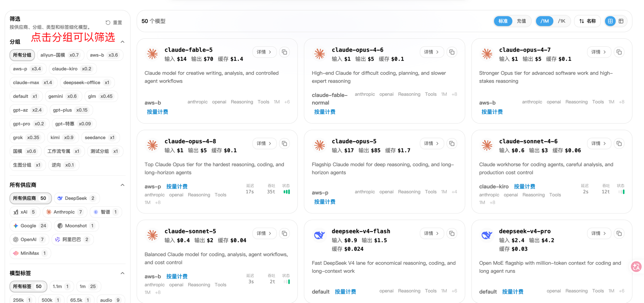Click the 重置 reset filters button

114,23
